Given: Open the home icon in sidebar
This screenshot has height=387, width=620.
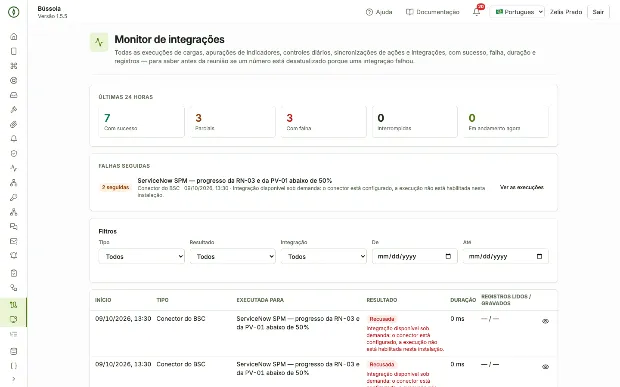Looking at the screenshot, I should [x=13, y=37].
